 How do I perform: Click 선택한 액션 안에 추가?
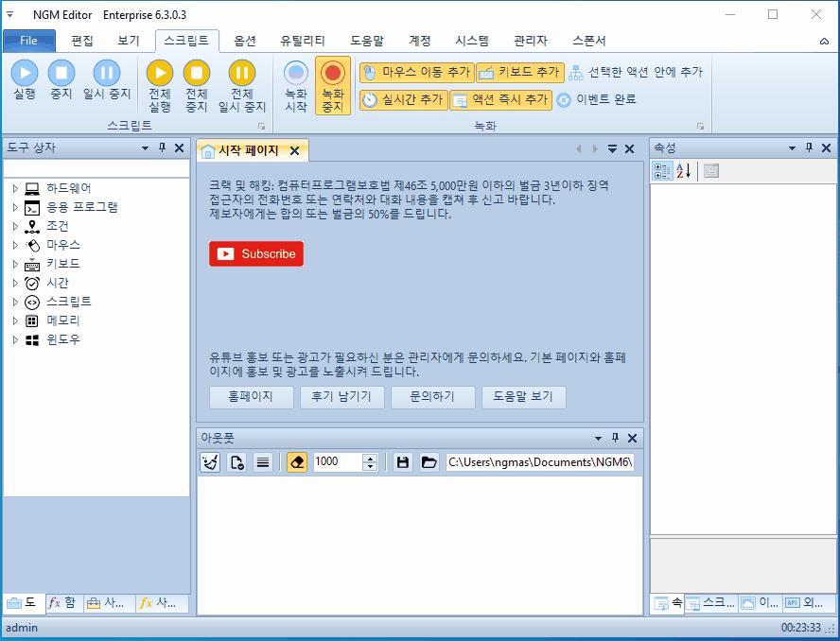click(636, 72)
